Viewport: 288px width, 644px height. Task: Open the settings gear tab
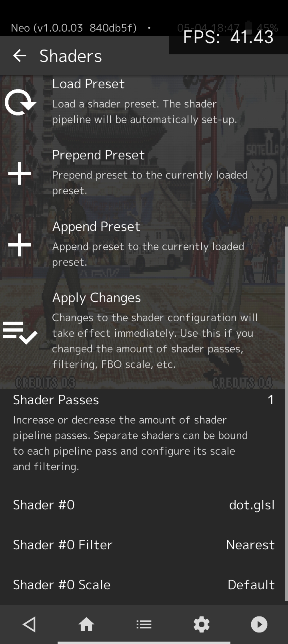201,624
